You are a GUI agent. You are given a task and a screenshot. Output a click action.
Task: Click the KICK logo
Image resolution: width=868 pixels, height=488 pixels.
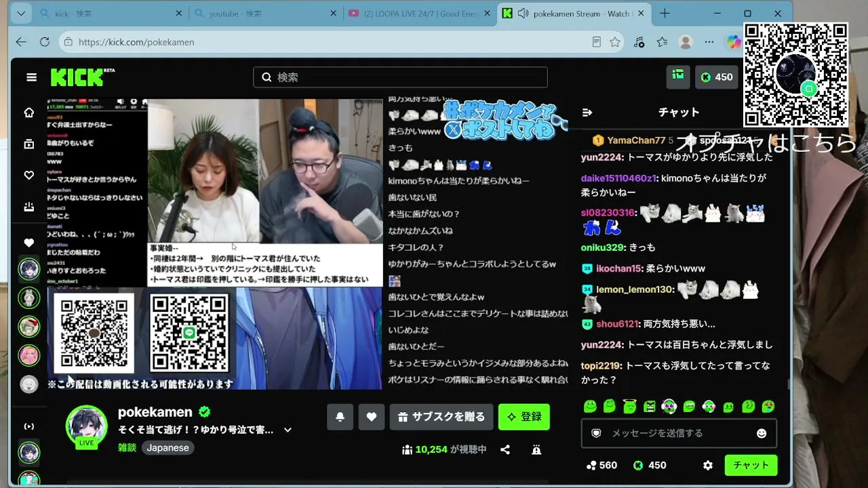(82, 77)
